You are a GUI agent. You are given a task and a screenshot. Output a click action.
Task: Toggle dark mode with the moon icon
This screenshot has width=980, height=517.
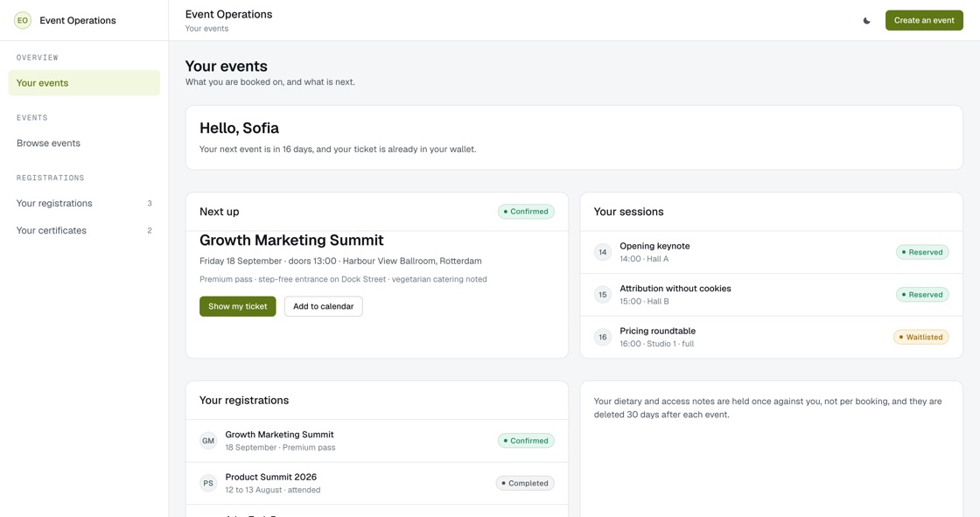[867, 21]
